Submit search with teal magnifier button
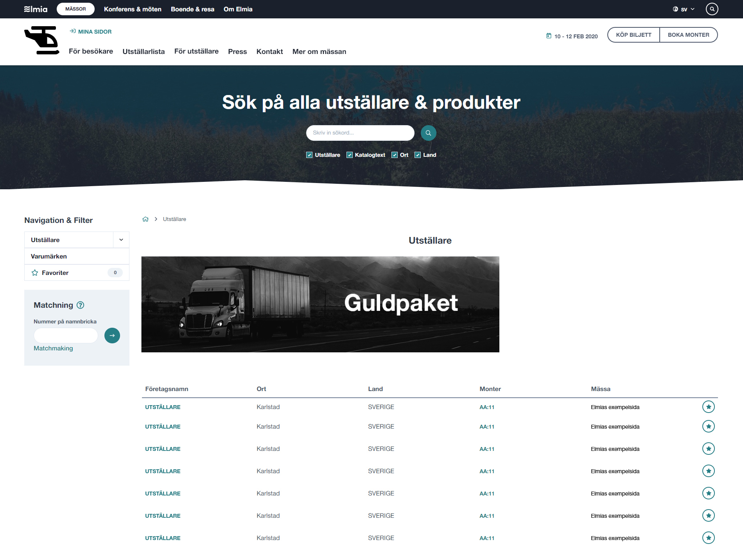The height and width of the screenshot is (560, 743). tap(428, 133)
